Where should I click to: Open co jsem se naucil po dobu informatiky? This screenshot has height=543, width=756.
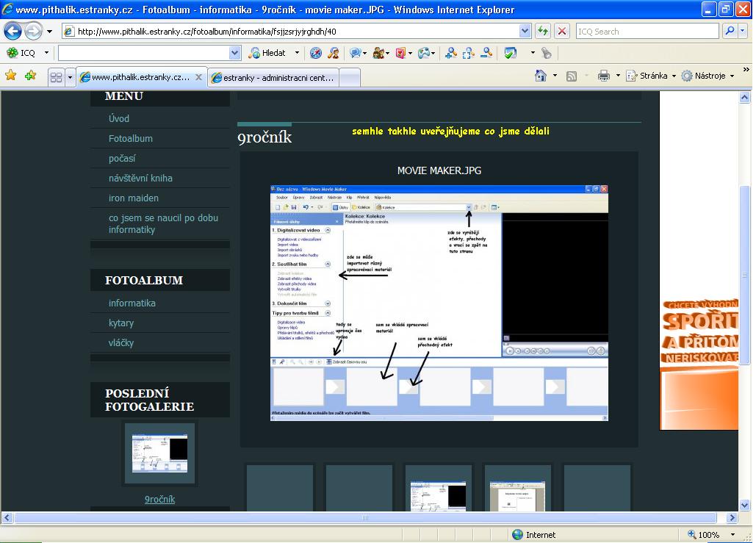pos(163,224)
